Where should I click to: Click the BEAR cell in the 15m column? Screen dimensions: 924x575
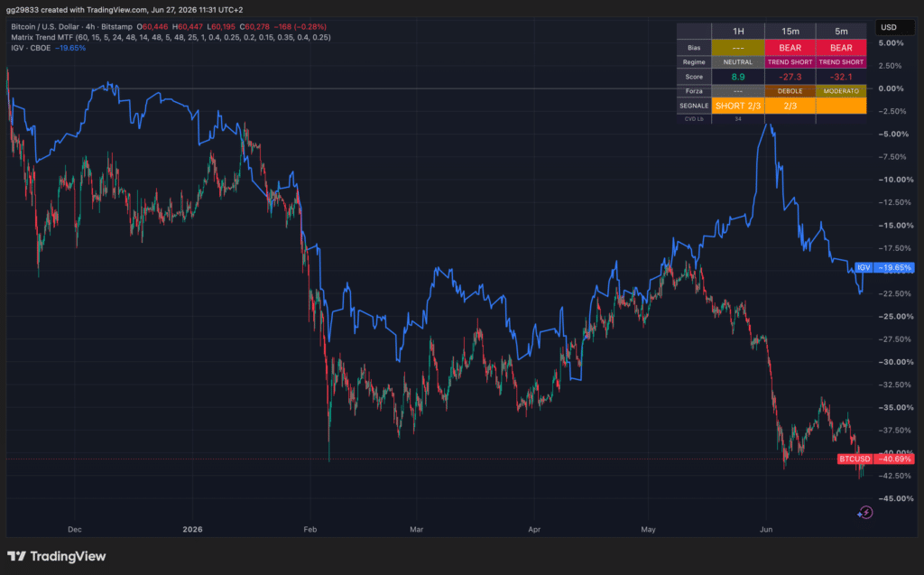click(x=790, y=48)
